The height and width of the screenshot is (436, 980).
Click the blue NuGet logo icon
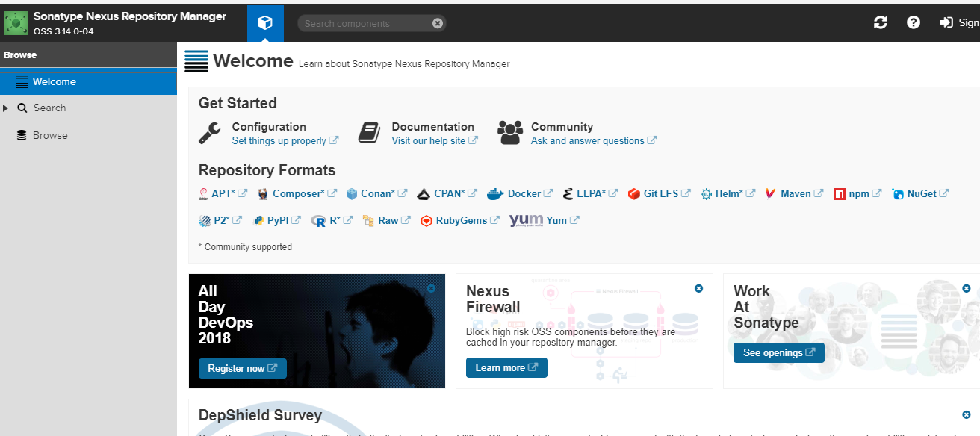pyautogui.click(x=899, y=194)
